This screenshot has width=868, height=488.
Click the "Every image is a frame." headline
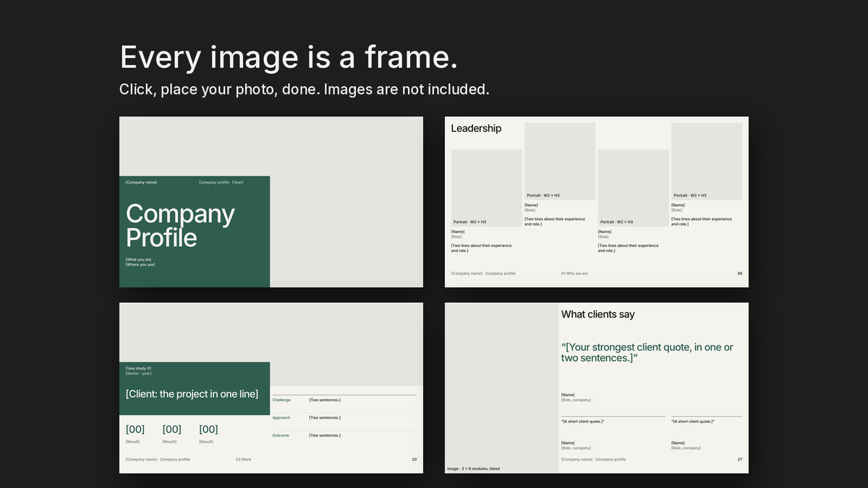289,57
